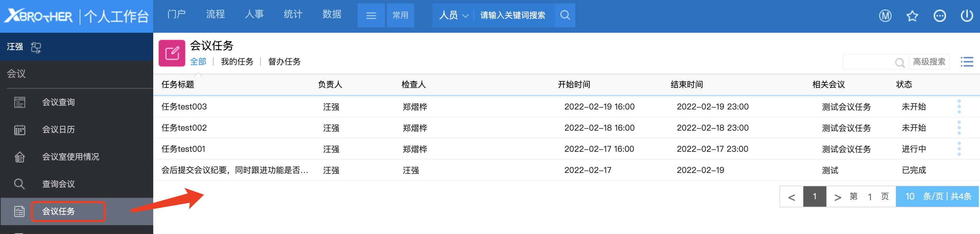The width and height of the screenshot is (980, 234).
Task: Click the 高级搜索 button
Action: pyautogui.click(x=929, y=62)
